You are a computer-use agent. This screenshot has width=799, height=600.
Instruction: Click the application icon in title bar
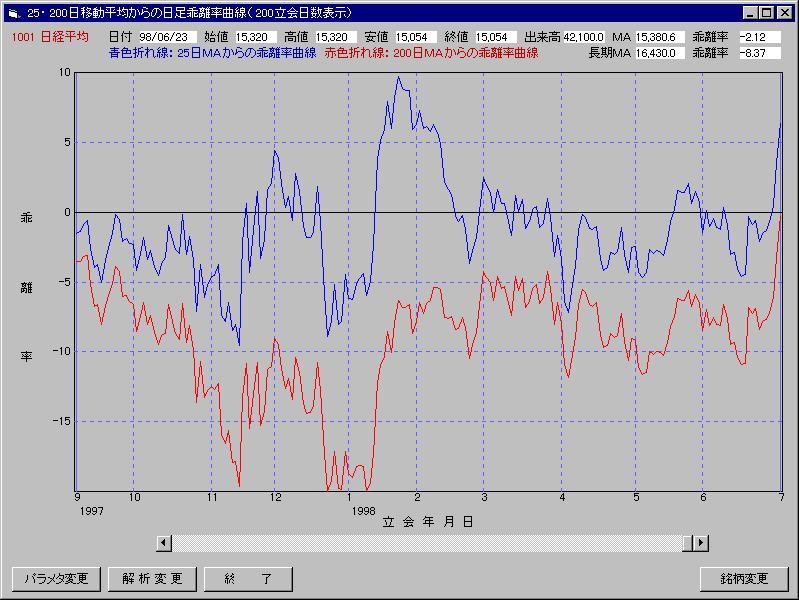click(x=12, y=13)
